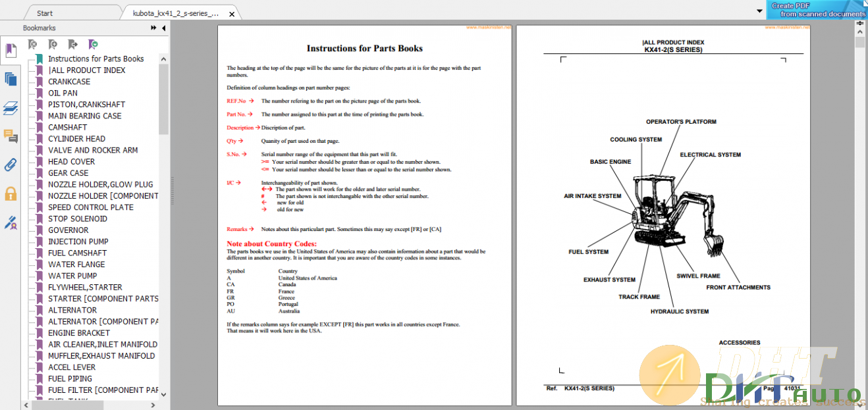The height and width of the screenshot is (410, 868).
Task: Open the ALTERNATOR [COMPONENT PA bookmark
Action: [103, 321]
